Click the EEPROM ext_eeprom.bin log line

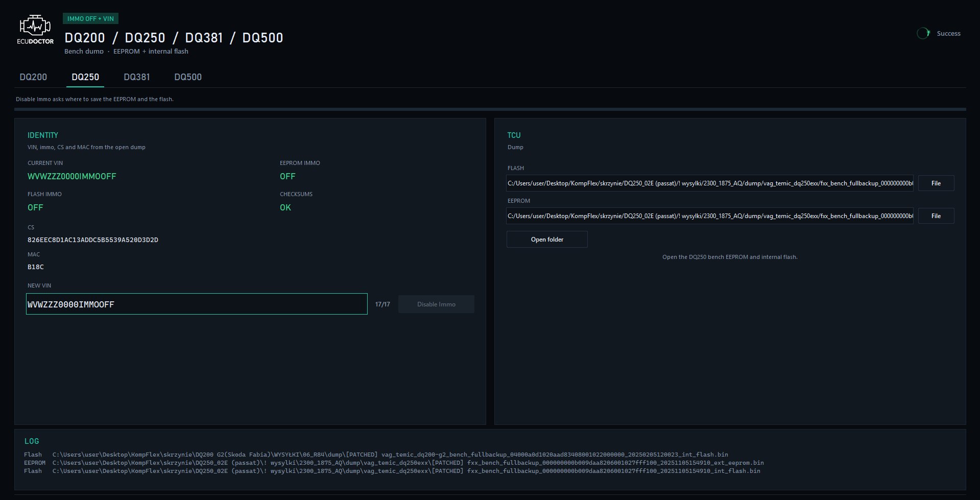[394, 463]
